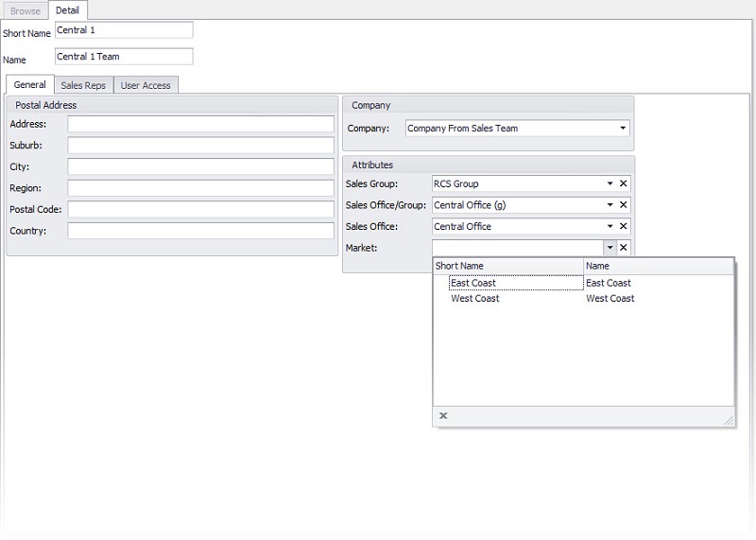This screenshot has width=756, height=540.
Task: Click the Central Office combo text
Action: (x=462, y=226)
